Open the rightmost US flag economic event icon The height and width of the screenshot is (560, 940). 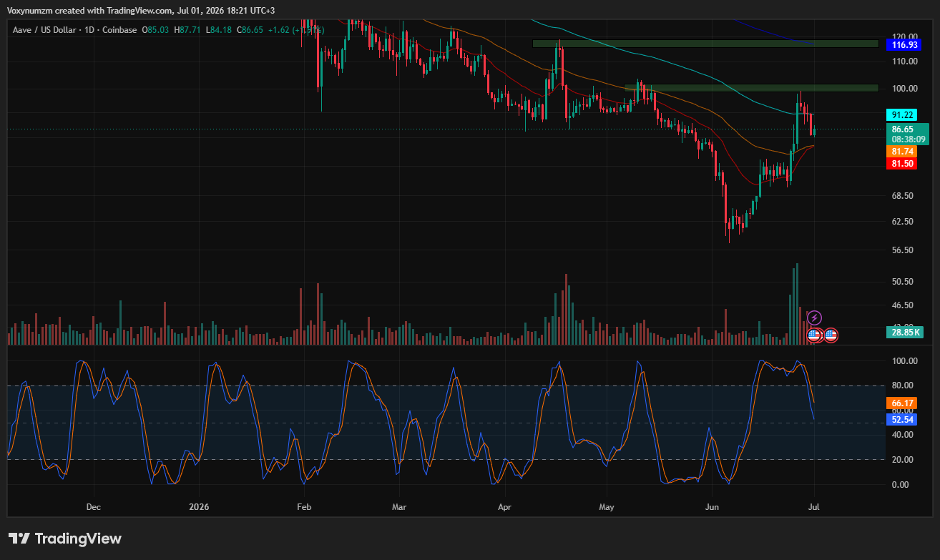click(x=831, y=334)
